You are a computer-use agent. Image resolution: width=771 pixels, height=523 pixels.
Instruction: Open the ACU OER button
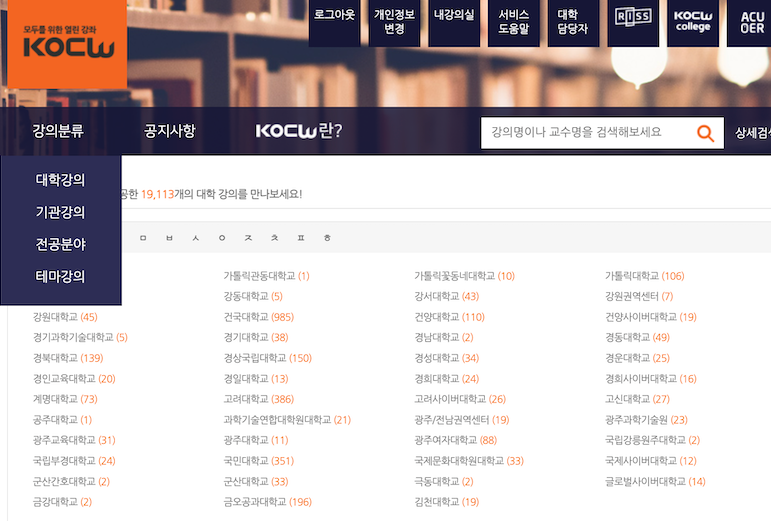[x=751, y=23]
